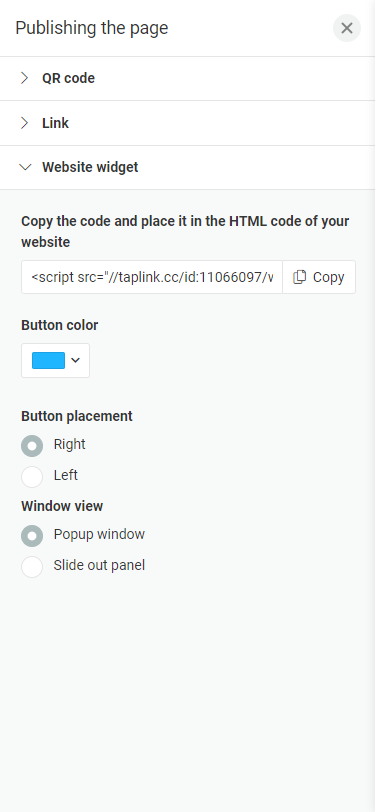Image resolution: width=375 pixels, height=812 pixels.
Task: Select Left button placement radio
Action: tap(32, 476)
